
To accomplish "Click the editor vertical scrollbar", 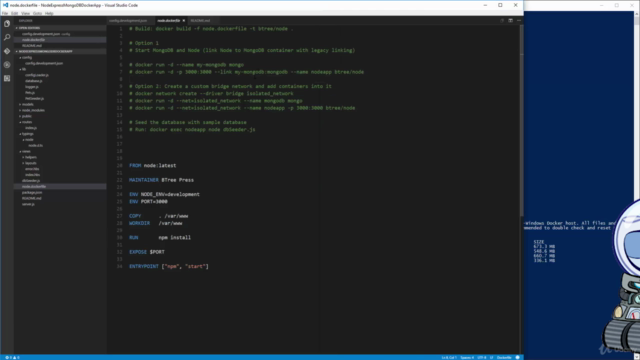I will pyautogui.click(x=521, y=122).
